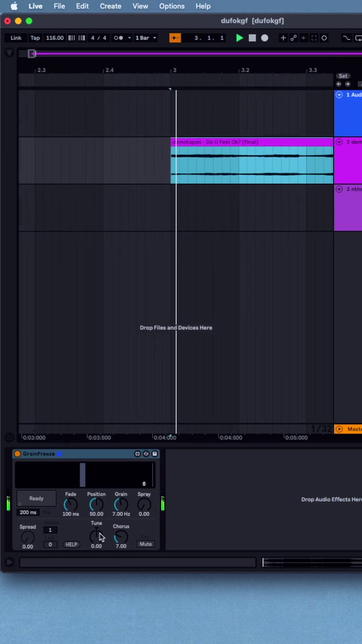The image size is (362, 644).
Task: Click the Spread knob
Action: [x=27, y=537]
